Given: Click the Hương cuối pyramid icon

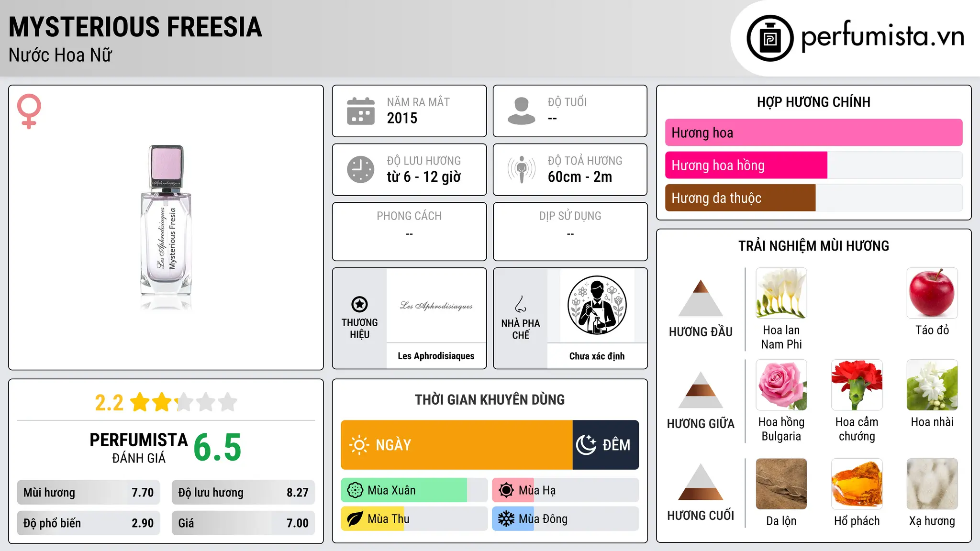Looking at the screenshot, I should pos(701,482).
